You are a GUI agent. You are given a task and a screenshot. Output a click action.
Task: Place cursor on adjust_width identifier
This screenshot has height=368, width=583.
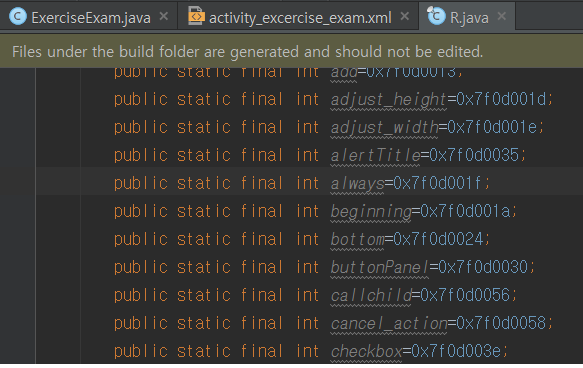click(384, 127)
